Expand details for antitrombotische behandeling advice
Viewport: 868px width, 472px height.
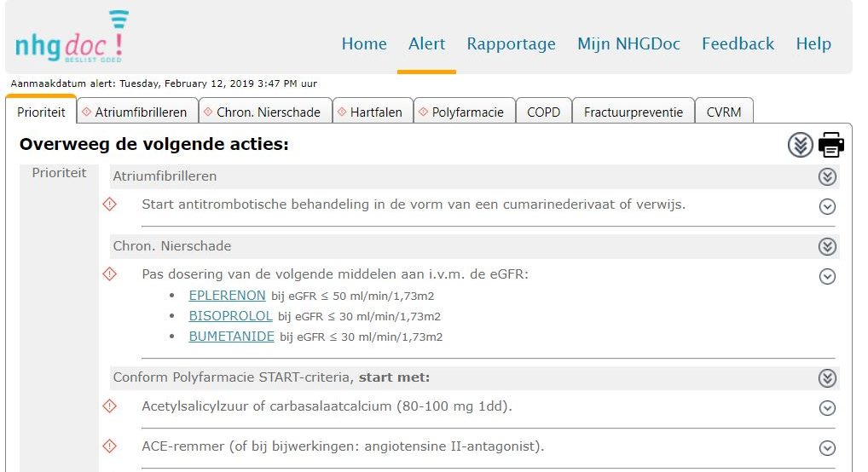pos(826,206)
